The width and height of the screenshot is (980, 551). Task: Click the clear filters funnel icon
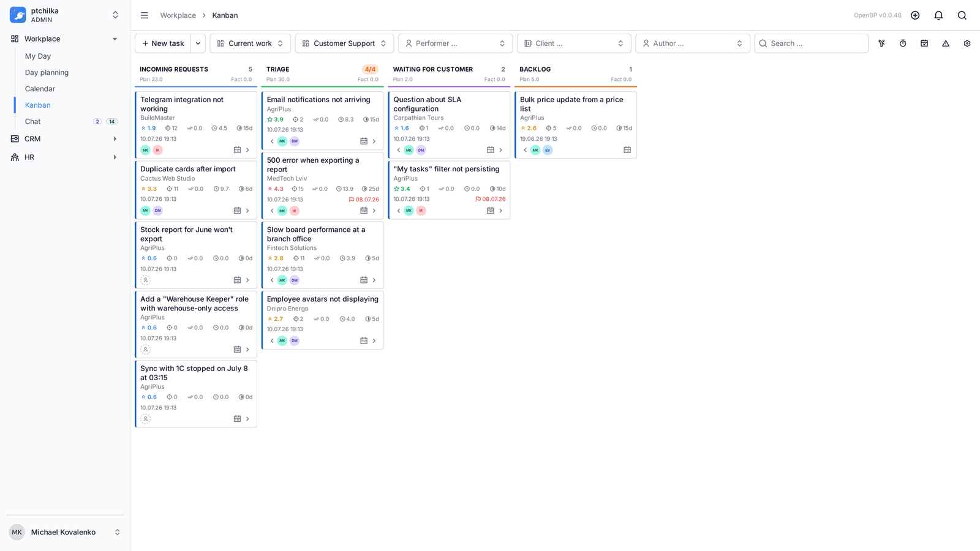tap(881, 43)
